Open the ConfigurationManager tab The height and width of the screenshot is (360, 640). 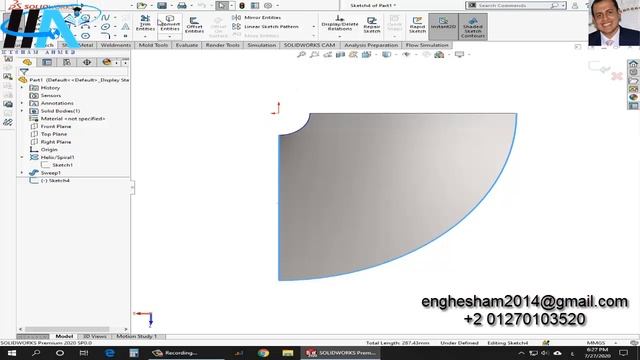[x=67, y=62]
